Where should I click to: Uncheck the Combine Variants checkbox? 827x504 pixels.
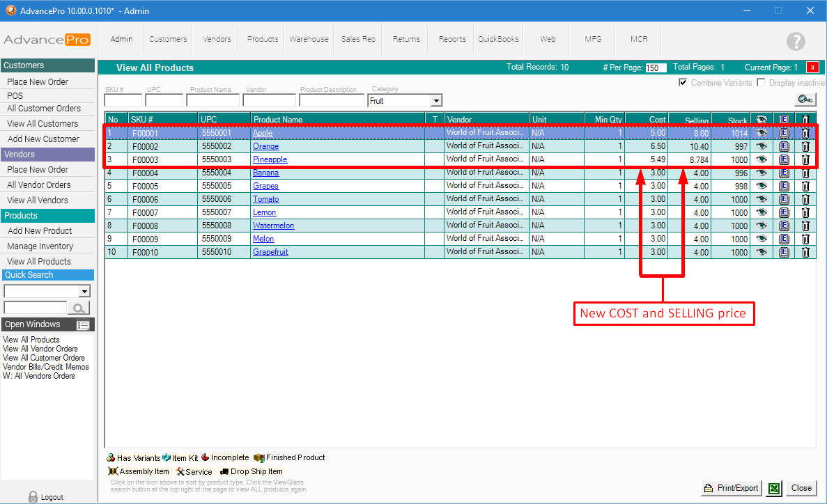[x=683, y=83]
